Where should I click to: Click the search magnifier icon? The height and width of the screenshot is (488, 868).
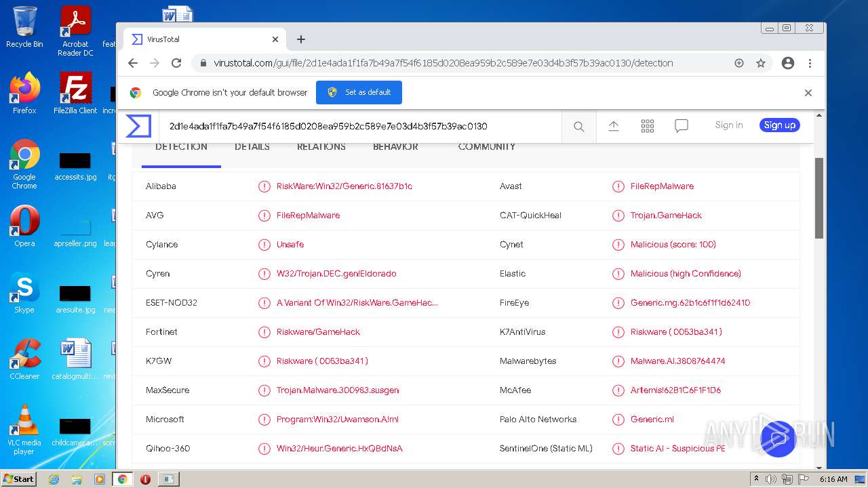tap(578, 126)
